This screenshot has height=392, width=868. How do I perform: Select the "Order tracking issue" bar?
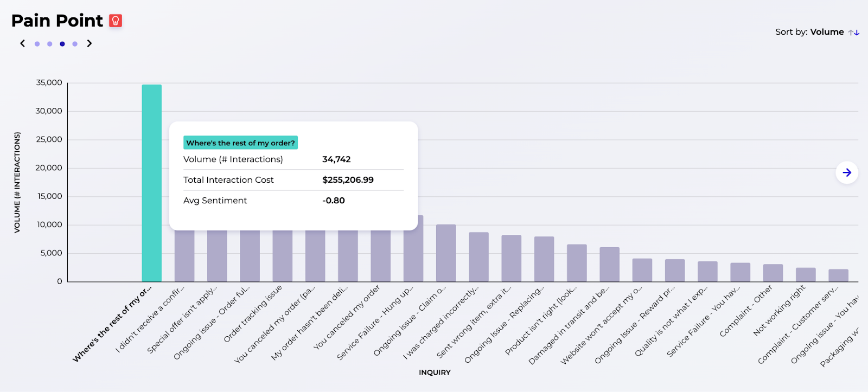[283, 255]
